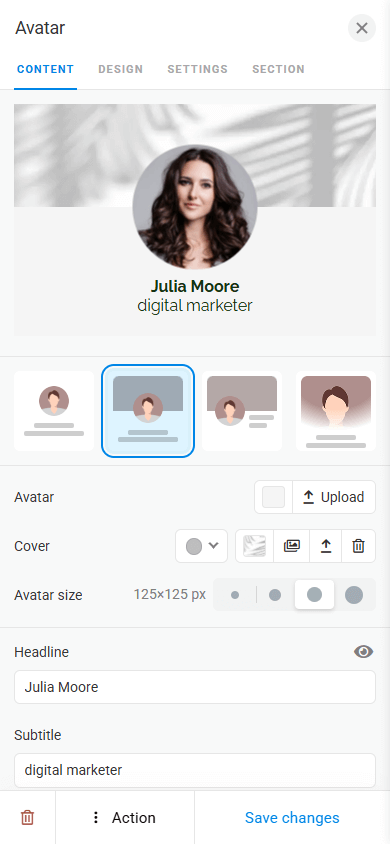The image size is (390, 844).
Task: Close the Avatar panel
Action: coord(361,28)
